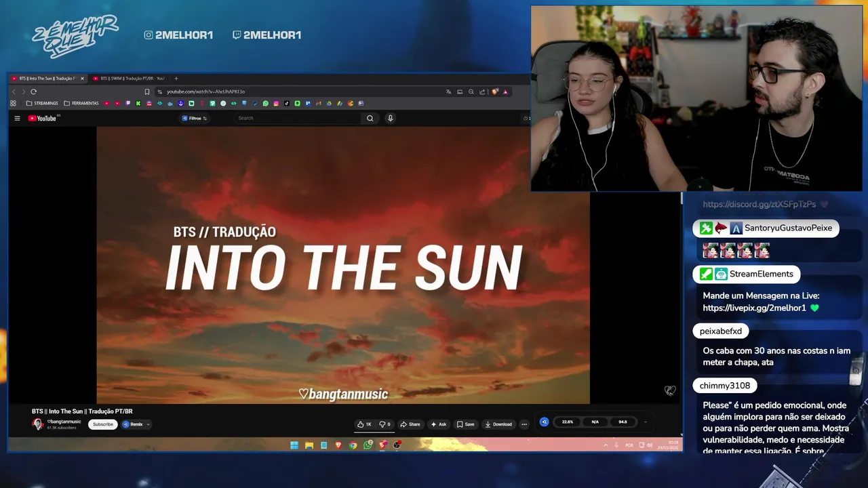The width and height of the screenshot is (868, 488).
Task: Click the youtube.com address bar
Action: click(x=298, y=91)
